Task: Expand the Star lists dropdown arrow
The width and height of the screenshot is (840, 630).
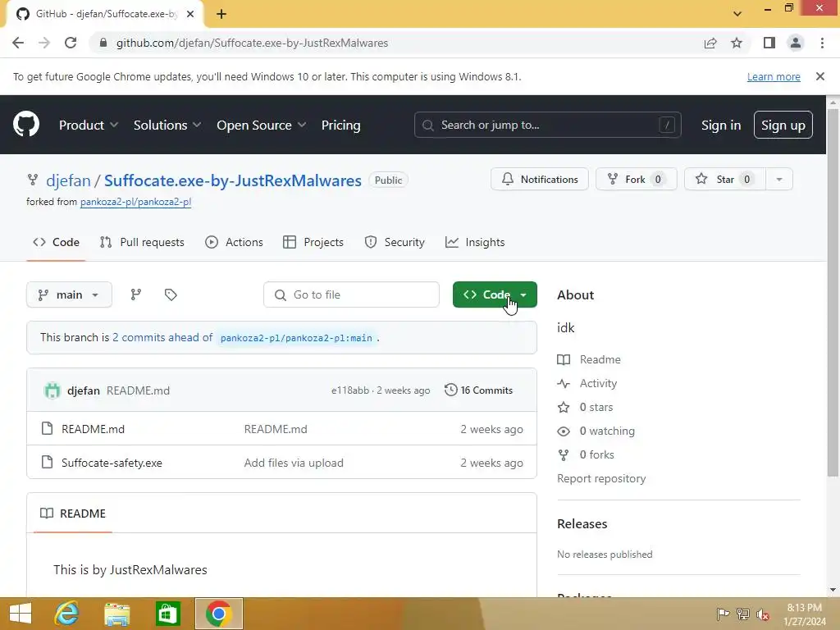Action: point(779,180)
